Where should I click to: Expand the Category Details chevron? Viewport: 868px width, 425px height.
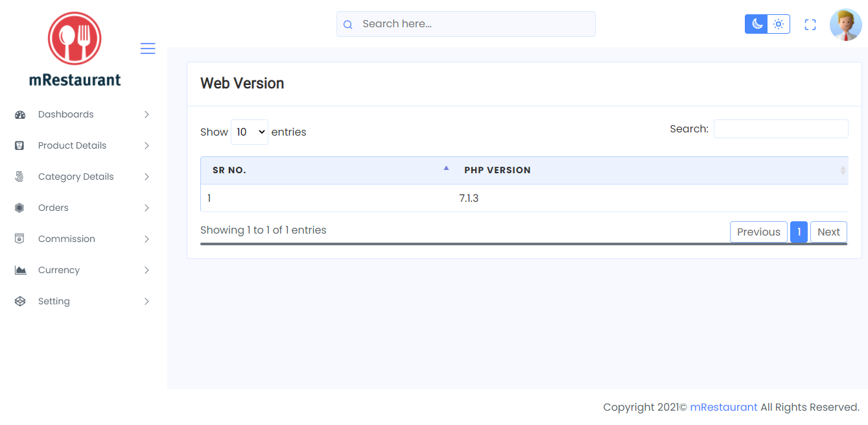click(147, 176)
